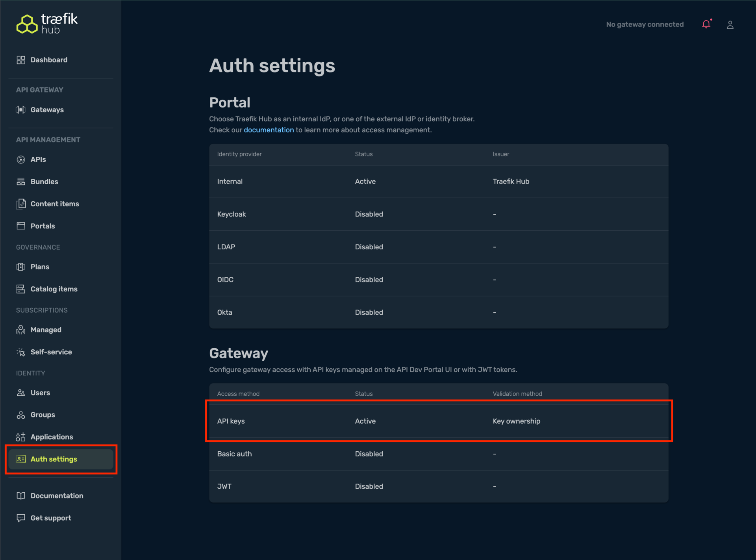Viewport: 756px width, 560px height.
Task: Click the Applications icon
Action: (21, 437)
